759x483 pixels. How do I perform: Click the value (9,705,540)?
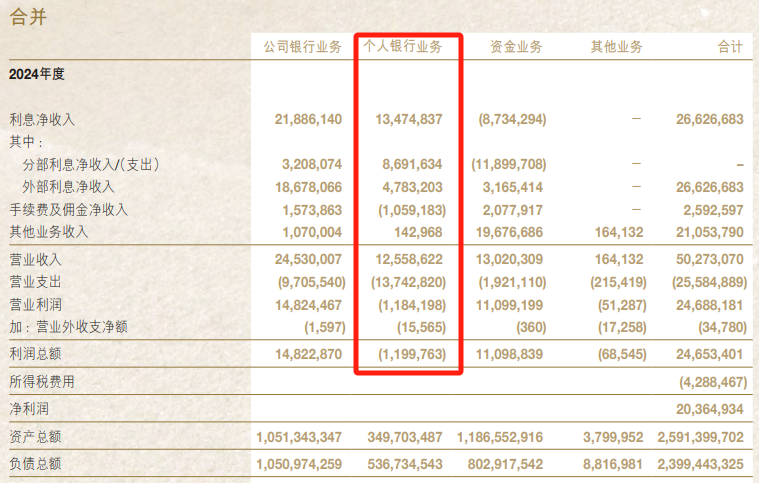pyautogui.click(x=312, y=283)
